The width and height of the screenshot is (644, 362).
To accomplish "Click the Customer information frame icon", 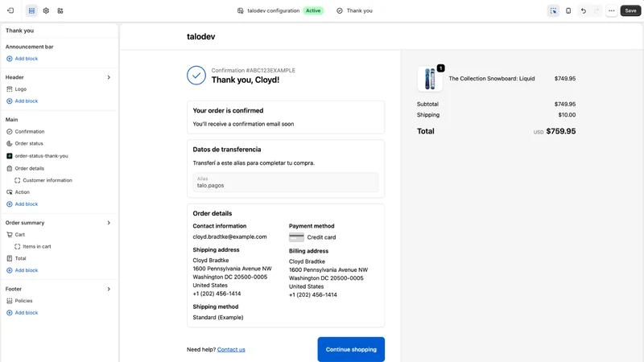I will 17,180.
